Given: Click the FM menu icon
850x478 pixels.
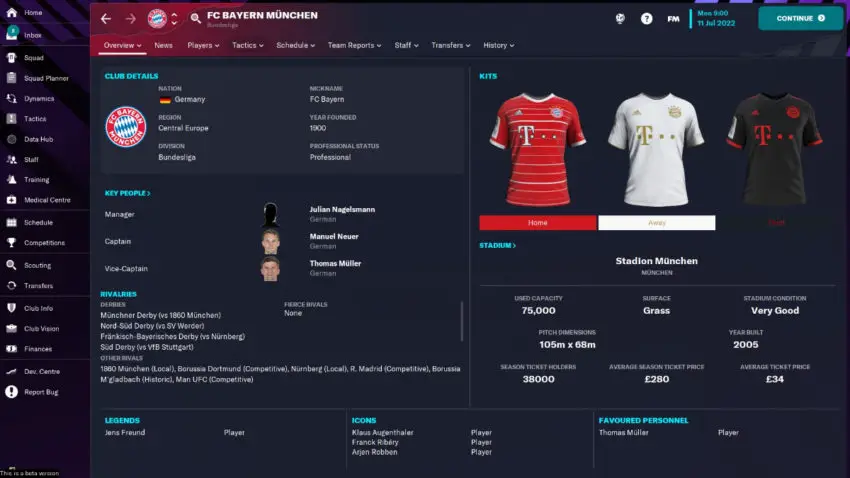Looking at the screenshot, I should 673,19.
